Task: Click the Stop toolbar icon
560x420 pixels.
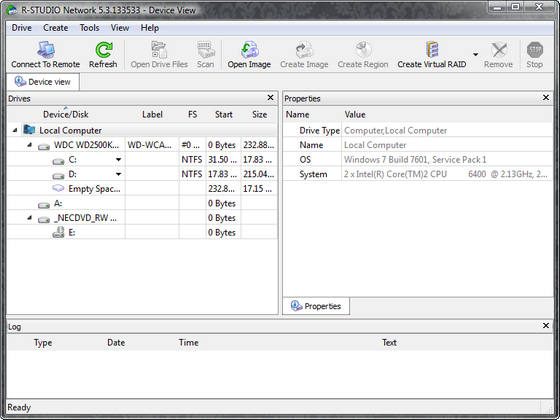Action: tap(535, 50)
